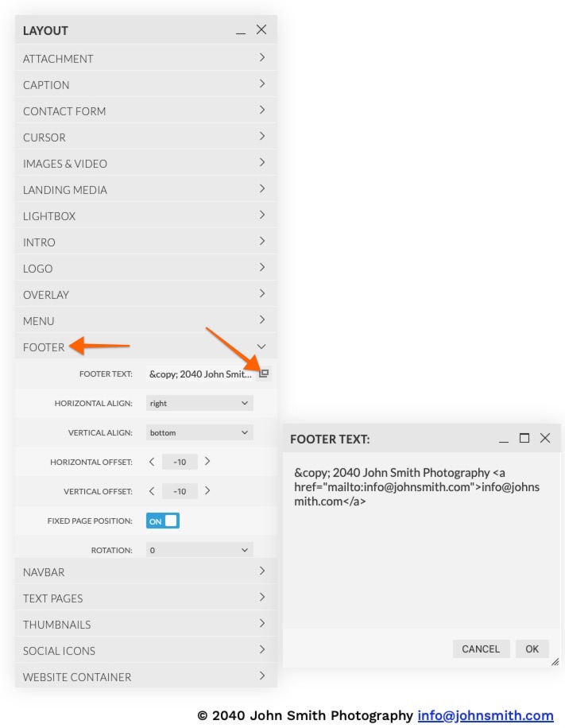Close the Layout panel
Viewport: 565px width, 728px height.
261,30
